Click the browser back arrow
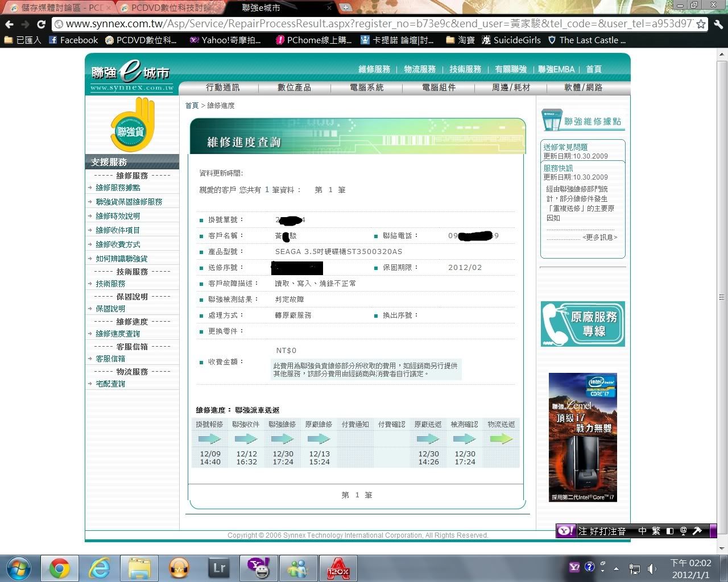This screenshot has width=728, height=582. pyautogui.click(x=9, y=24)
